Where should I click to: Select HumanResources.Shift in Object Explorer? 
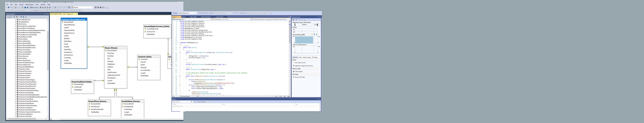pyautogui.click(x=25, y=37)
